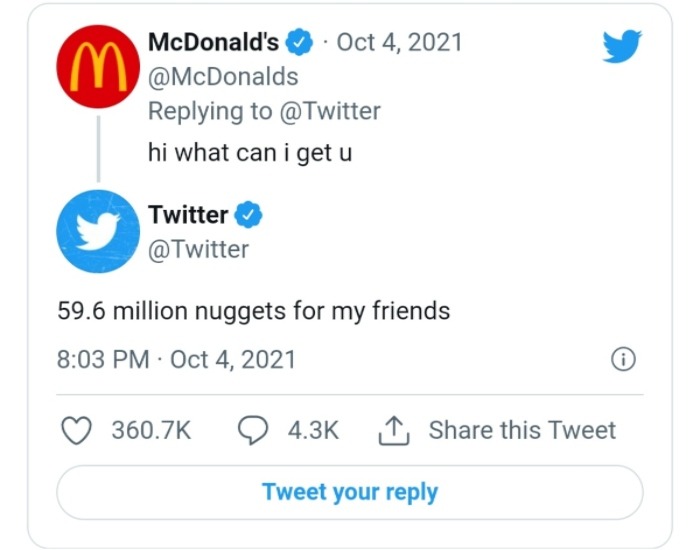Open replies via speech bubble icon
The width and height of the screenshot is (700, 550).
click(x=252, y=430)
